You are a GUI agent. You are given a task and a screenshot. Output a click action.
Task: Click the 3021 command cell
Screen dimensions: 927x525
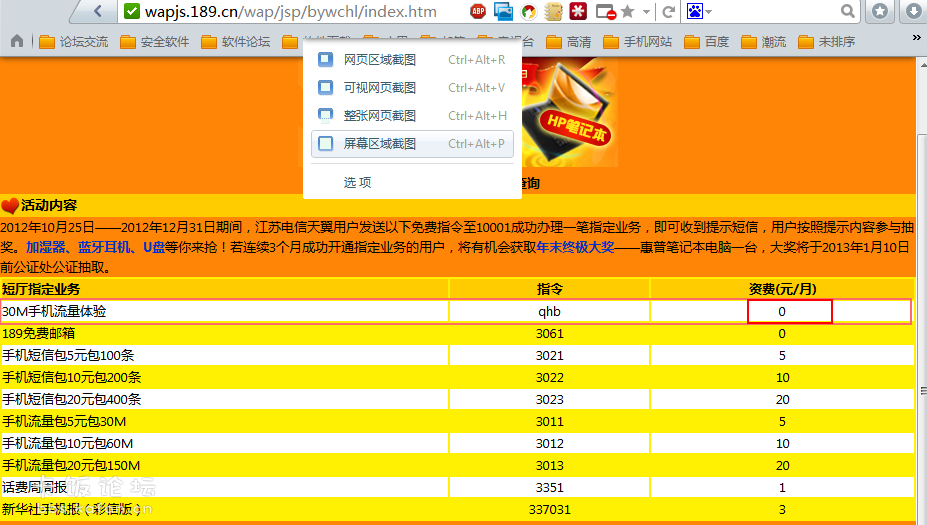coord(549,355)
